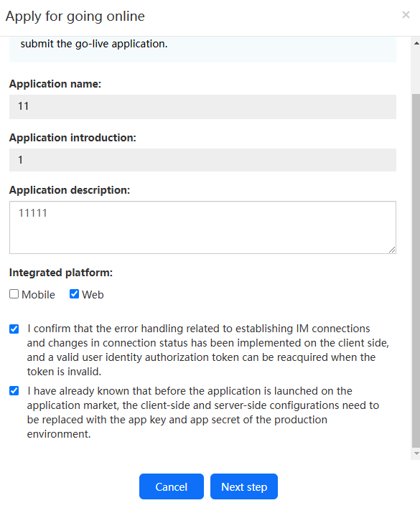The height and width of the screenshot is (513, 420).
Task: Focus the Application name field
Action: click(202, 107)
